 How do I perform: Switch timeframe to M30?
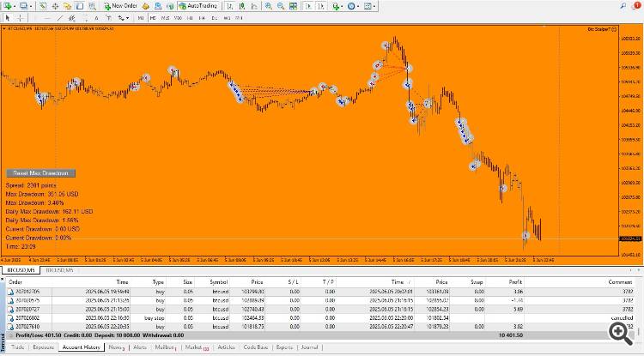178,18
